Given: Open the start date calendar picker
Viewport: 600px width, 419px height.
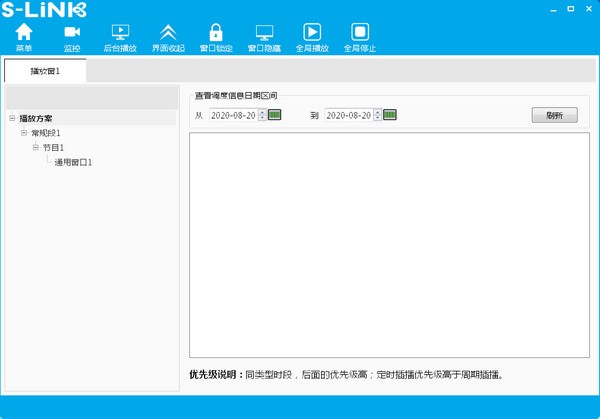Looking at the screenshot, I should (275, 115).
